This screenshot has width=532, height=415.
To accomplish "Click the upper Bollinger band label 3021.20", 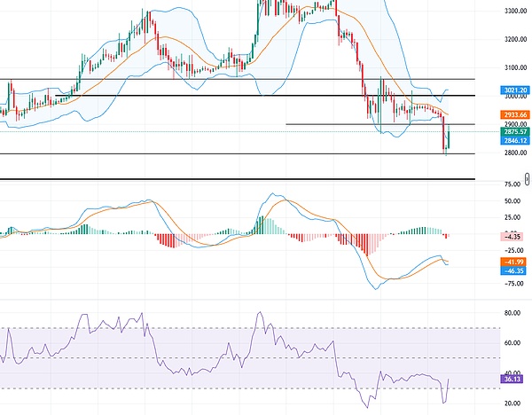I will 515,90.
